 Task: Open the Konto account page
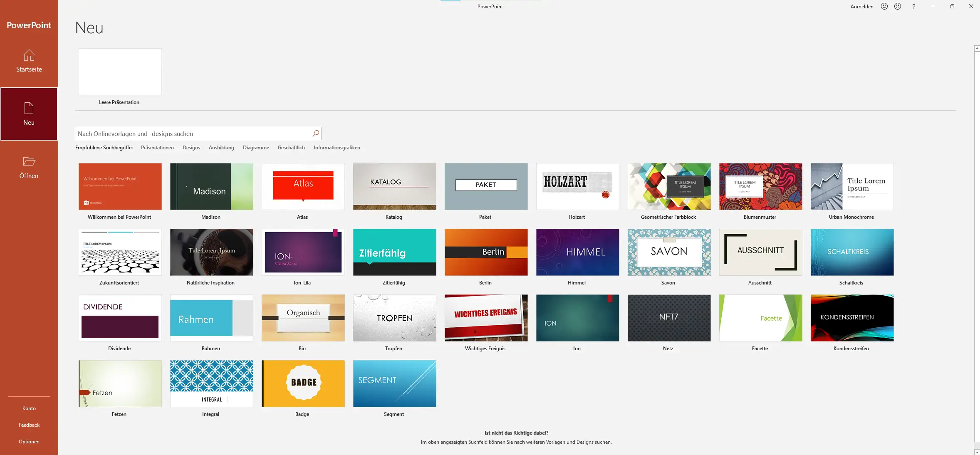(x=29, y=408)
